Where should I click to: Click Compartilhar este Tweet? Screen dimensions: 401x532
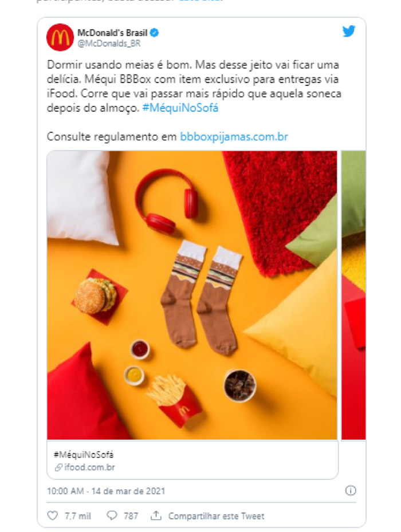click(x=217, y=516)
